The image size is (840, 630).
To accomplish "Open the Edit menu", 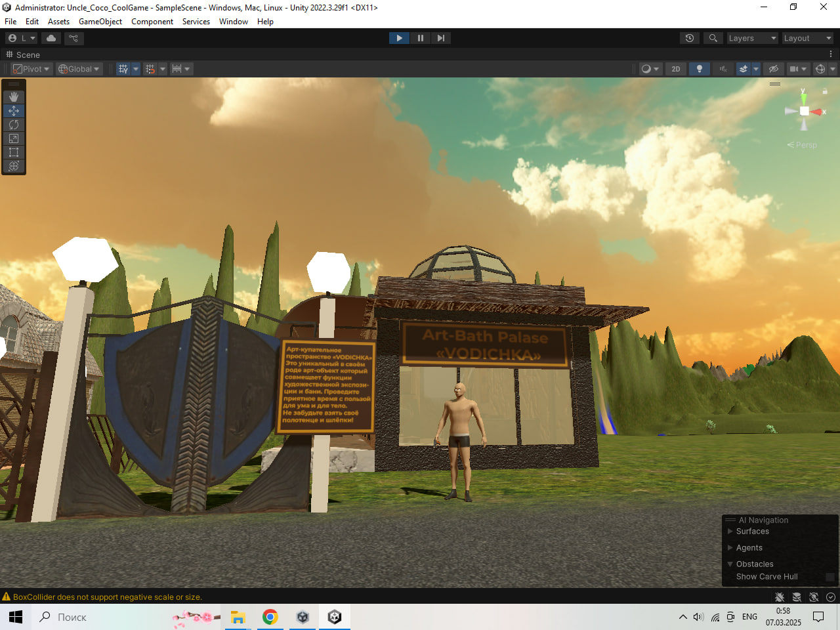I will pos(32,22).
